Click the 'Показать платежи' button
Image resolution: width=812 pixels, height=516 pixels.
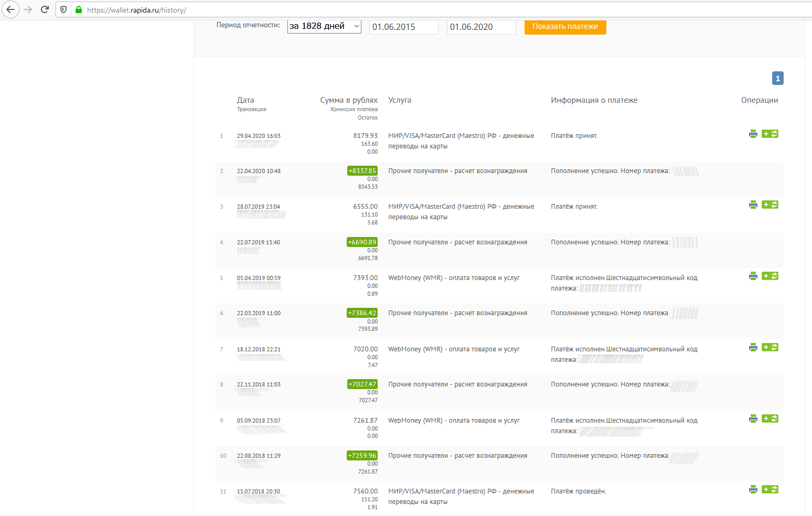(x=565, y=27)
